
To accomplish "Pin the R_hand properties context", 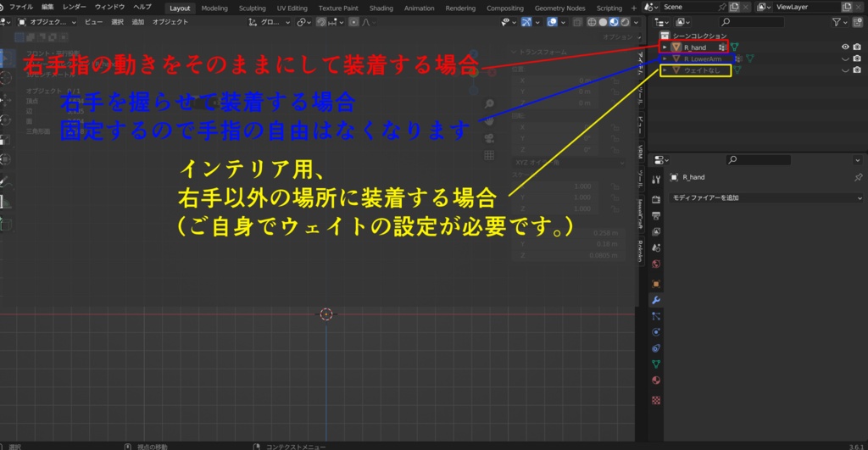I will [x=858, y=177].
